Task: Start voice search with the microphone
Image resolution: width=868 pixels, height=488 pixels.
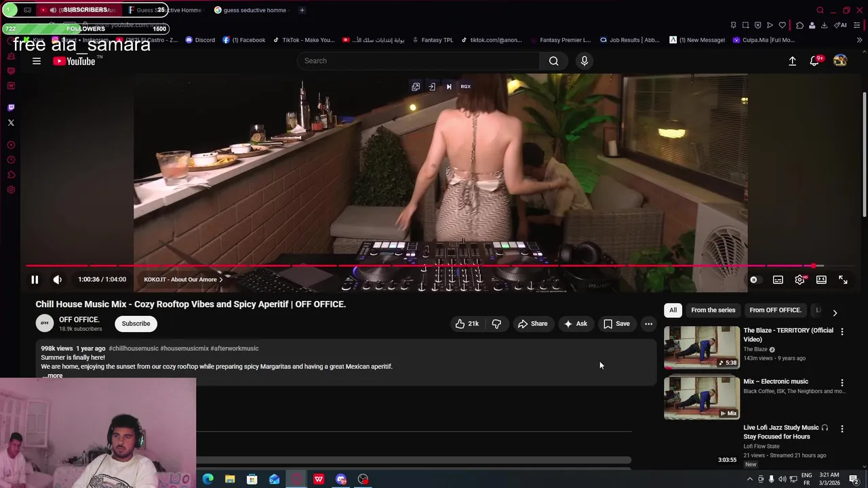Action: [585, 61]
